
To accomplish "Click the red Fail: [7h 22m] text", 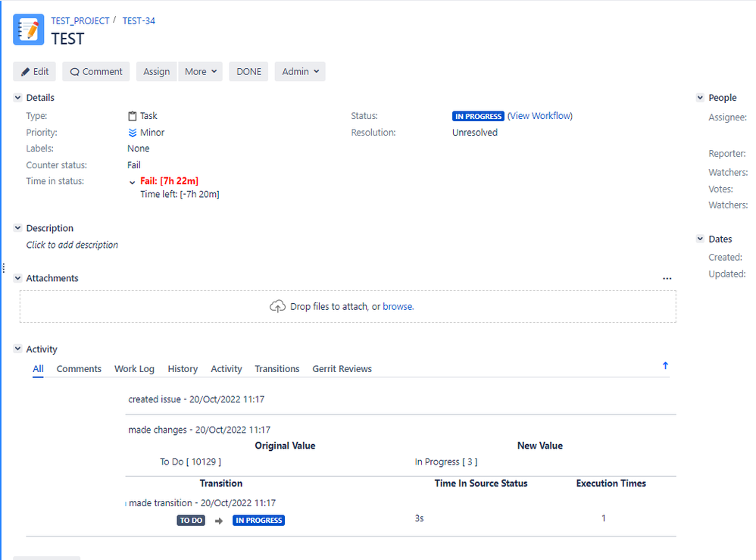I will click(169, 181).
